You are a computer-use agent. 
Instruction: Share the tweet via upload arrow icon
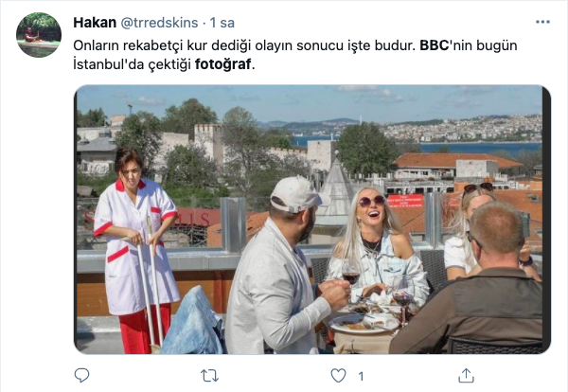coord(466,375)
